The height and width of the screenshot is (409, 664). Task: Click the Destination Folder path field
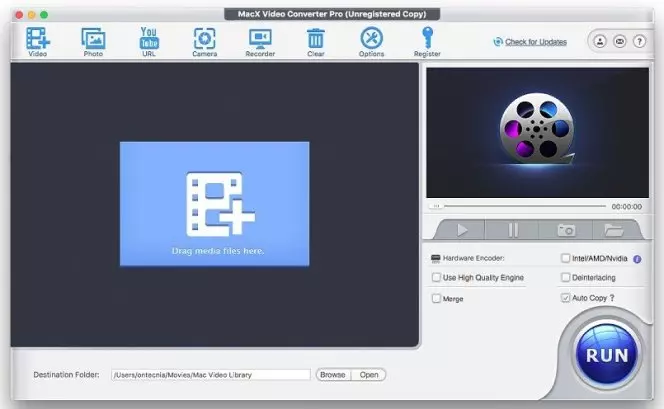coord(210,375)
